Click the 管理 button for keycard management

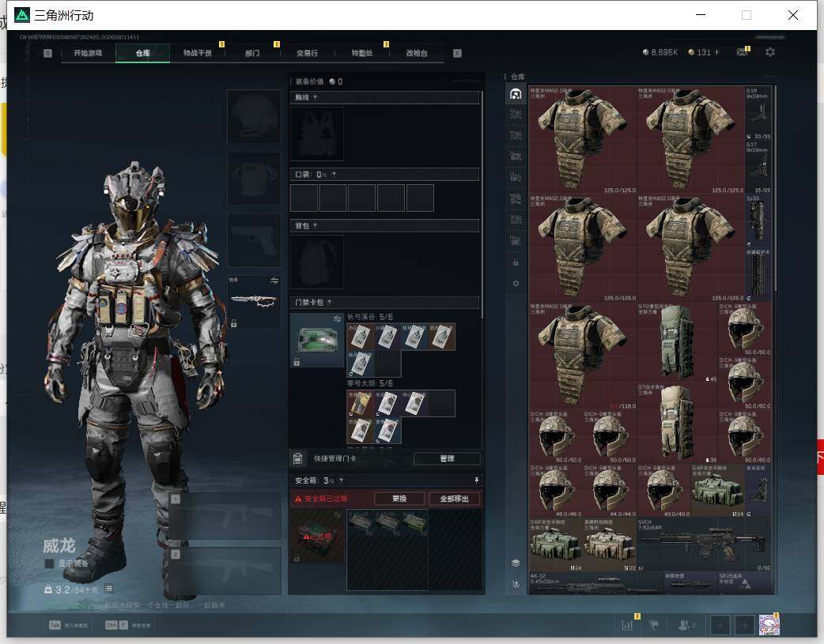pyautogui.click(x=448, y=458)
